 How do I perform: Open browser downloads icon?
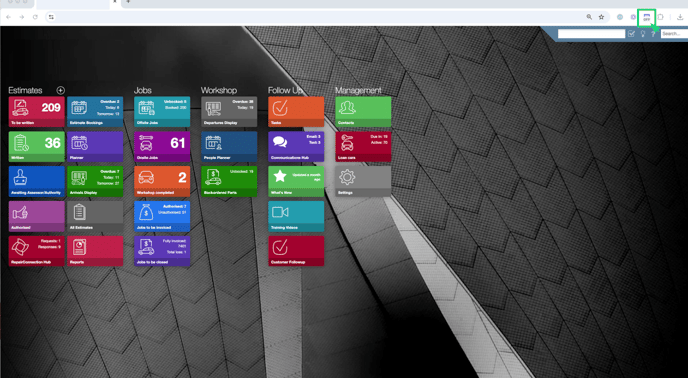pyautogui.click(x=680, y=17)
